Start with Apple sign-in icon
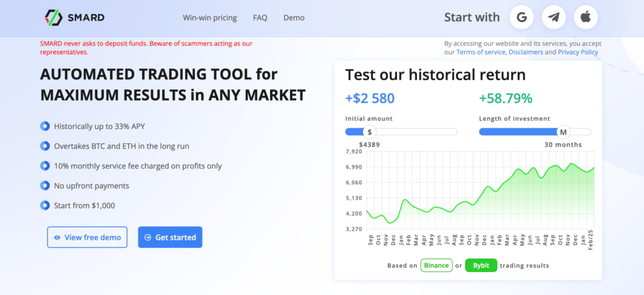The height and width of the screenshot is (295, 644). (586, 17)
